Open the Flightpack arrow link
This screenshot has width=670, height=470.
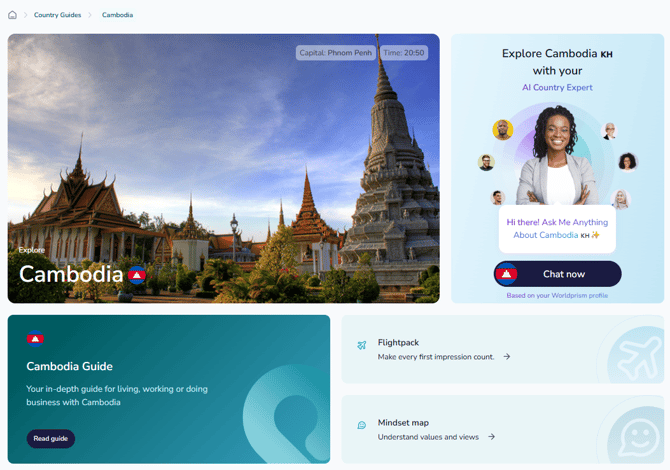[x=507, y=356]
